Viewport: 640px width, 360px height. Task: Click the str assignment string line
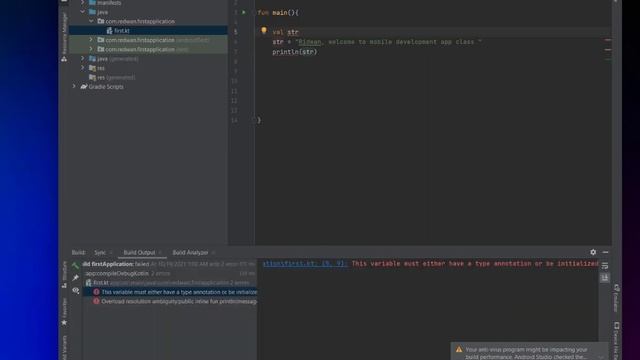tap(377, 42)
